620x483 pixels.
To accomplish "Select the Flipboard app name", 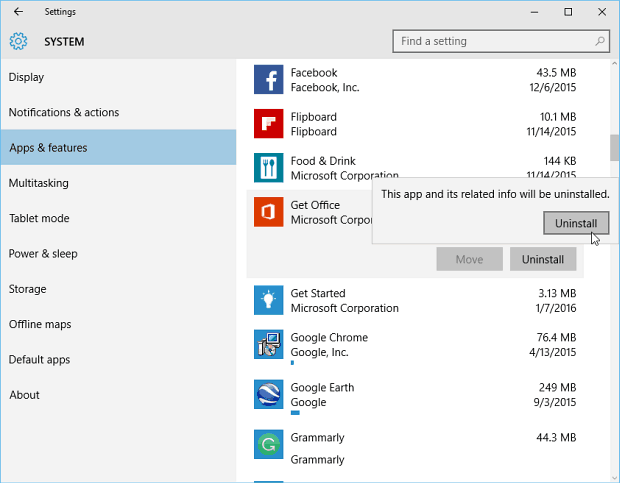I will point(314,117).
